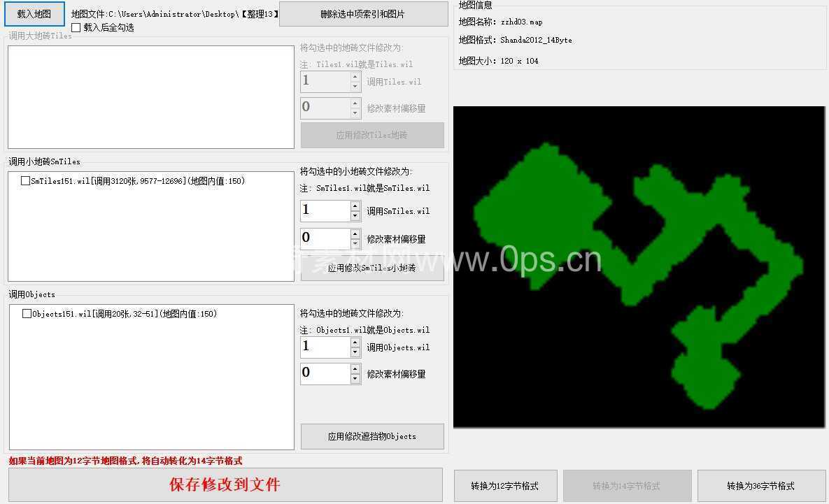Check the Objects151.wil list item
Viewport: 829px width, 504px height.
(x=27, y=314)
